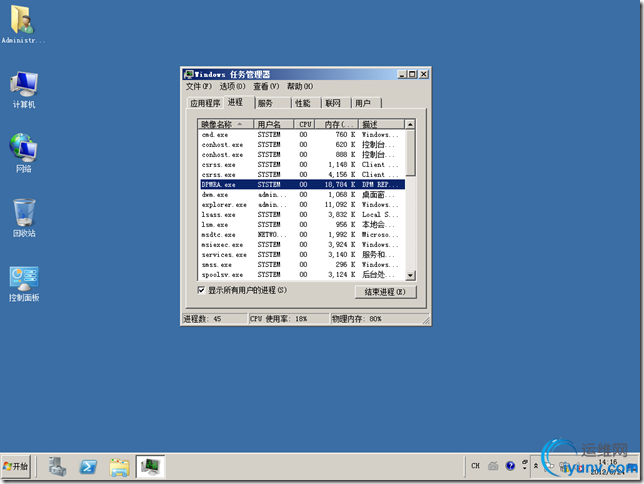Switch to the 用户 tab
This screenshot has height=484, width=644.
366,103
